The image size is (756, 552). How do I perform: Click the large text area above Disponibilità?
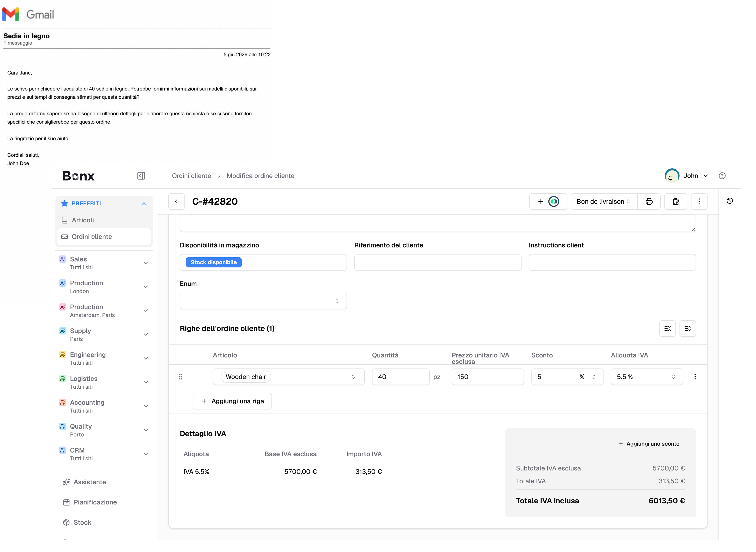[438, 223]
